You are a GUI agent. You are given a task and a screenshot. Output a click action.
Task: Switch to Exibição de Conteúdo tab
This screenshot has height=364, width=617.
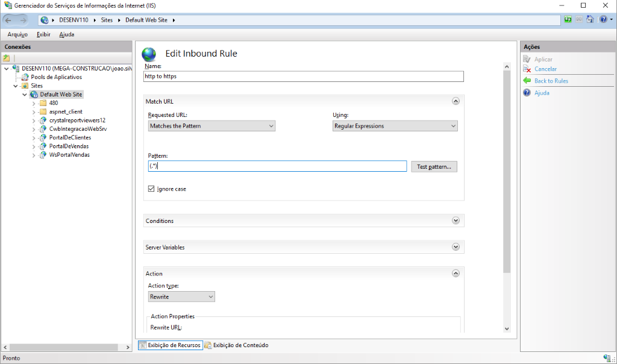[236, 345]
